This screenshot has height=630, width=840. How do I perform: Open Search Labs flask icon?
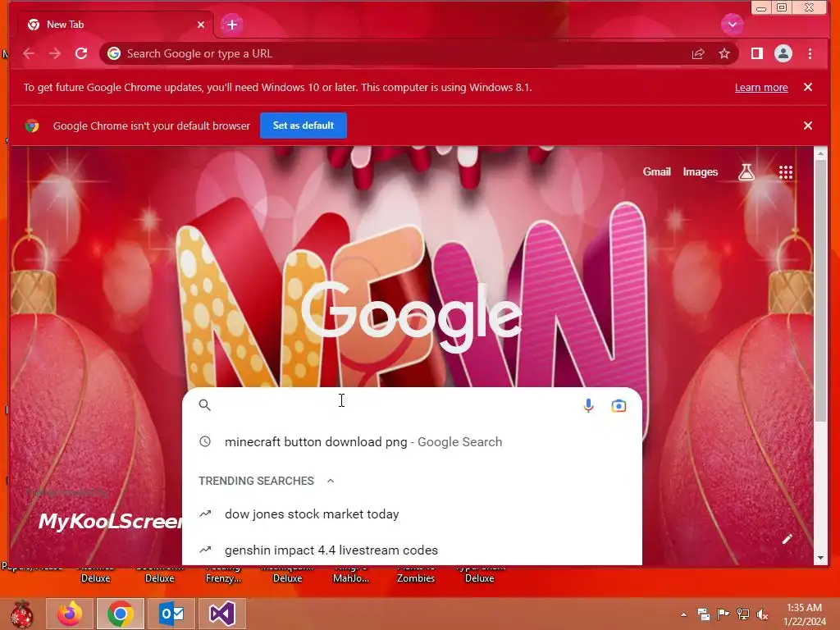coord(746,172)
